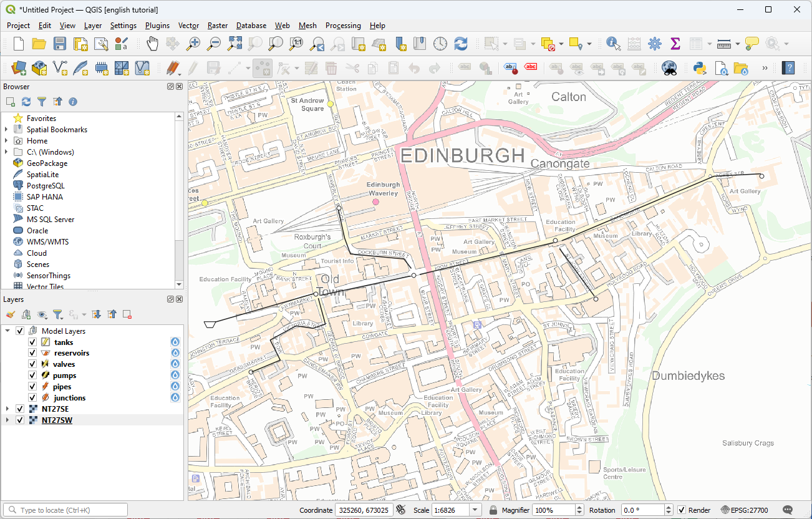
Task: Open the Vector menu
Action: click(188, 26)
